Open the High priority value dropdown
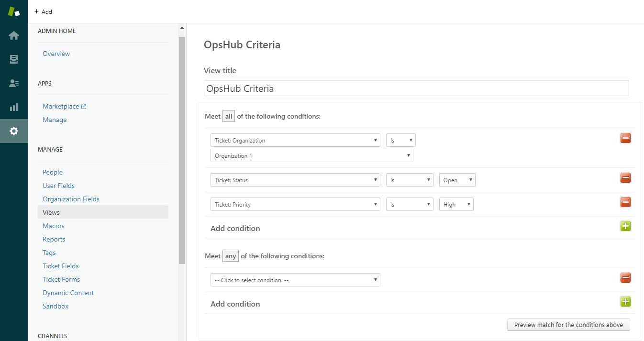 coord(456,205)
